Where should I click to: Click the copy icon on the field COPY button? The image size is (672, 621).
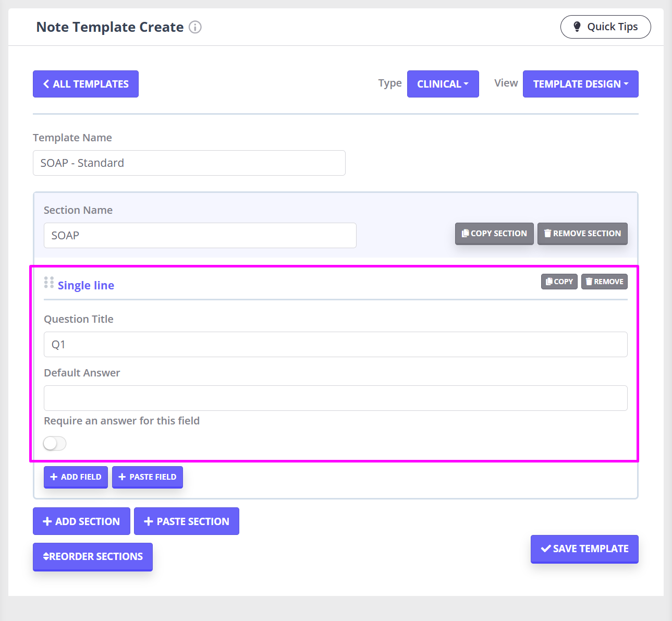point(549,281)
